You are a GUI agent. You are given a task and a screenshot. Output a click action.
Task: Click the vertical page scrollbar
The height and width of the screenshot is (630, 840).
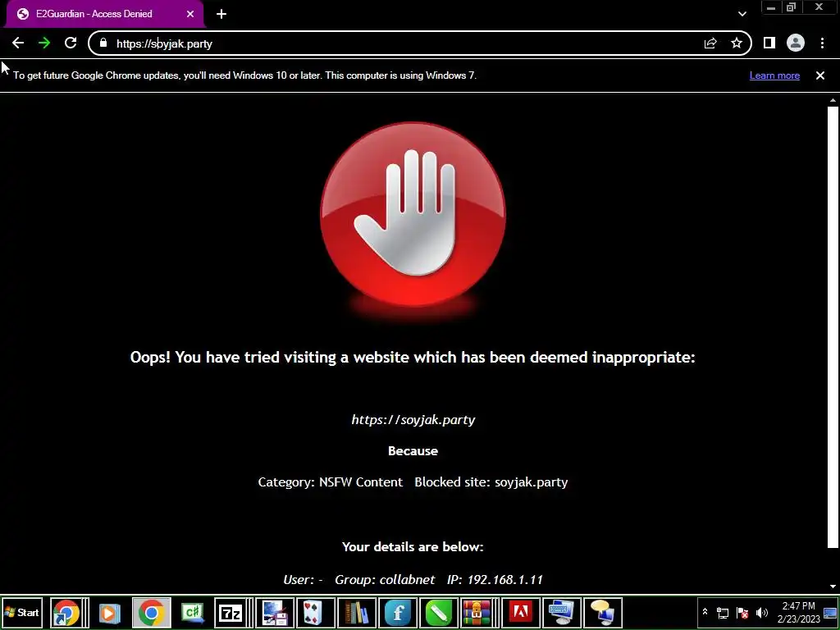tap(833, 326)
